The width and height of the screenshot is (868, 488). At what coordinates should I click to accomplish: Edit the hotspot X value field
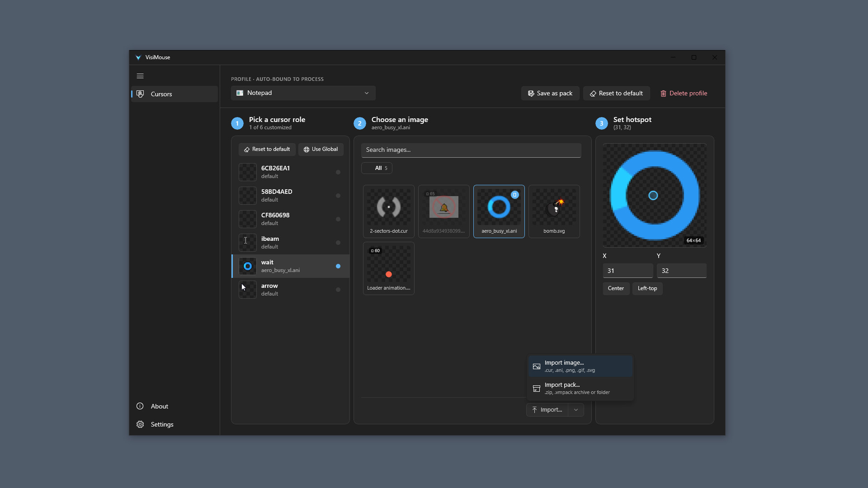click(x=628, y=271)
